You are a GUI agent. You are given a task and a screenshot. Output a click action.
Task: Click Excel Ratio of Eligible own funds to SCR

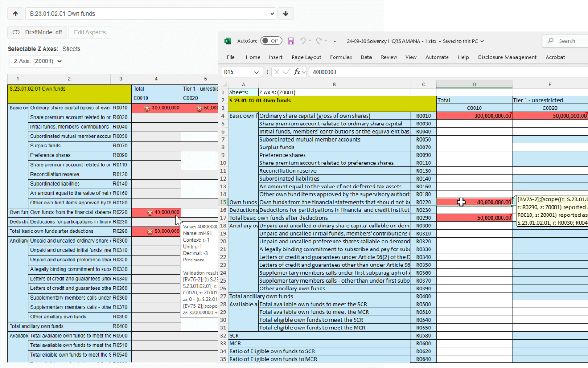click(319, 351)
